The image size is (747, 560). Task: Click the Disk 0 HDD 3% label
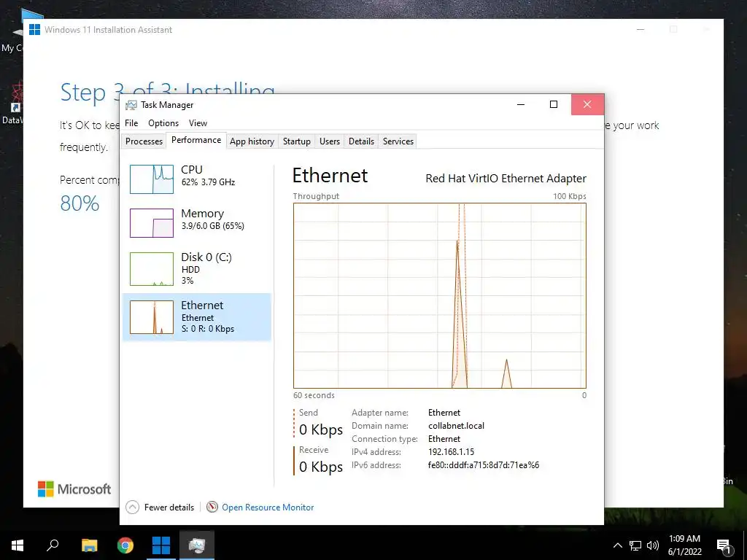pos(206,269)
